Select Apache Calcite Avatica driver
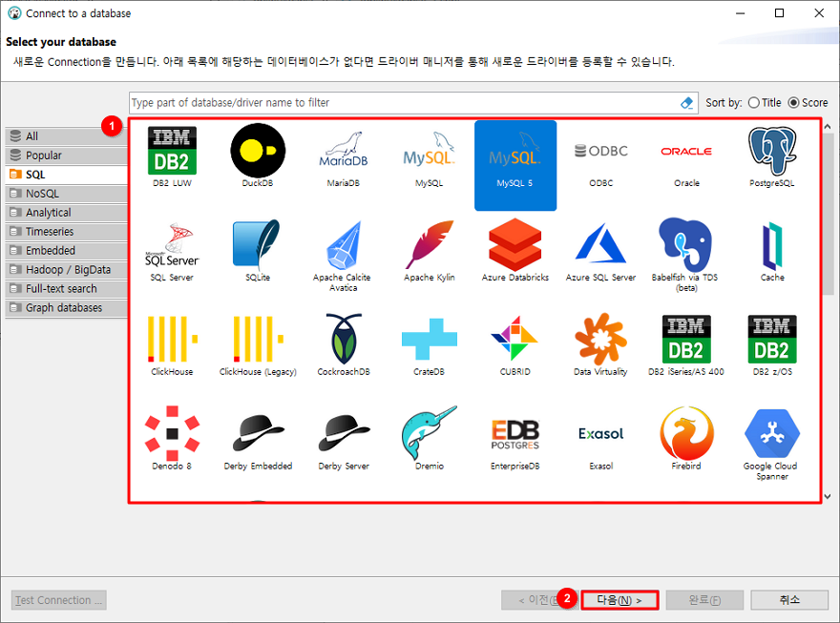Screen dimensions: 840x623 coord(343,256)
